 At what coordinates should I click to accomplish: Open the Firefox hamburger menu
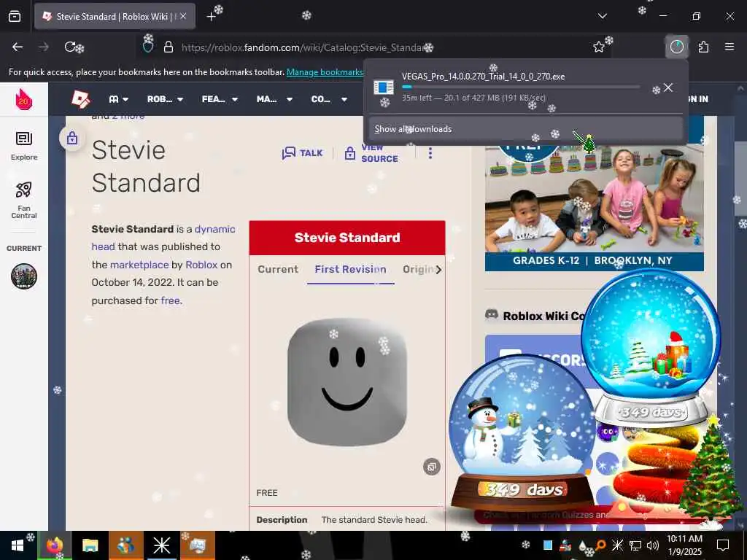click(x=729, y=47)
